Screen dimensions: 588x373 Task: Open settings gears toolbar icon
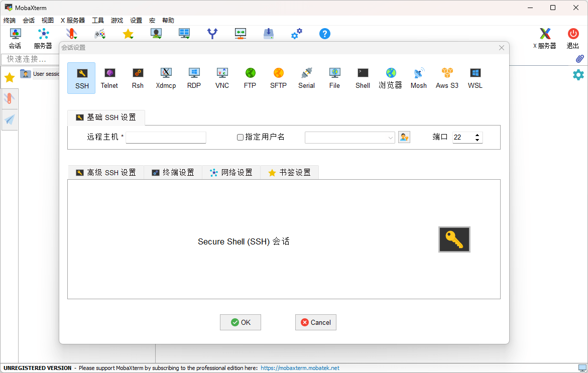[297, 34]
